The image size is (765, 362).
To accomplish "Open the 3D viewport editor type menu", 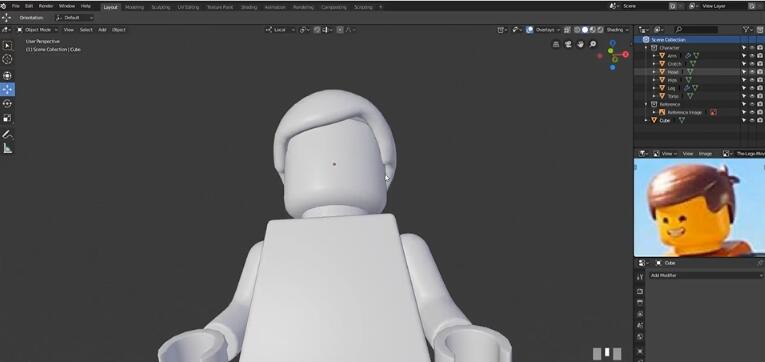I will click(x=6, y=30).
